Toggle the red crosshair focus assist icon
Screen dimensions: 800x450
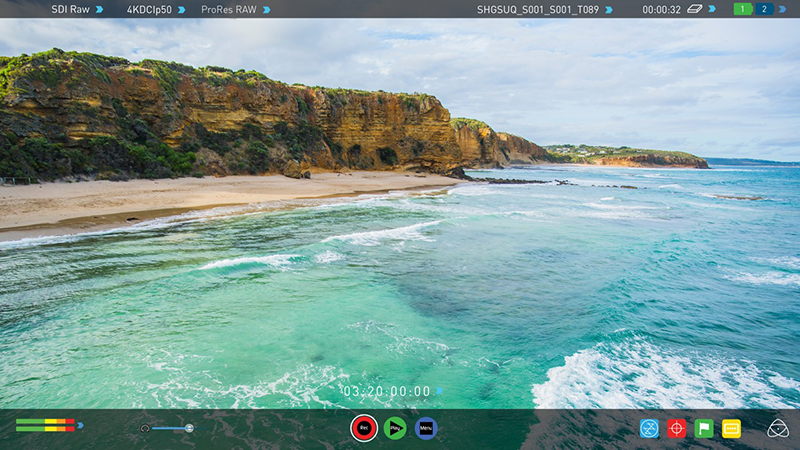(x=676, y=428)
